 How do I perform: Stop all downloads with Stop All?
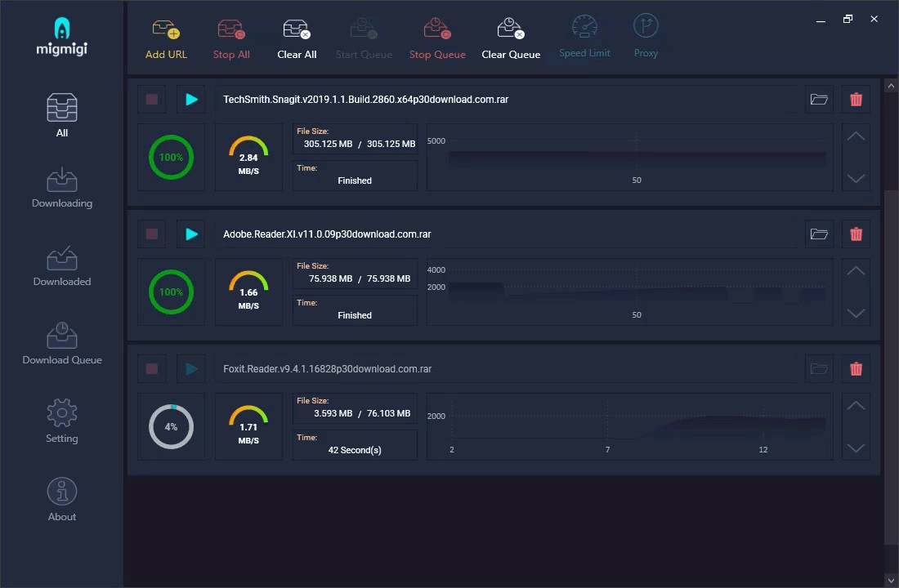[231, 39]
